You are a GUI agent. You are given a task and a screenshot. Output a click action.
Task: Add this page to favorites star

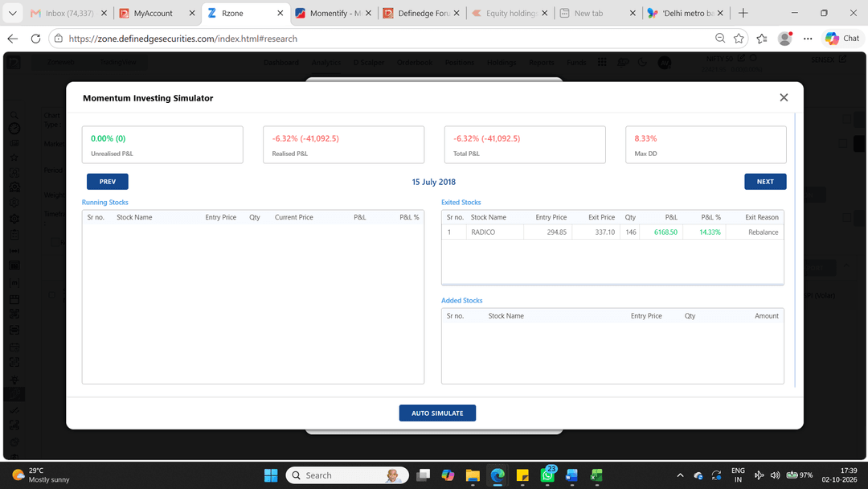coord(739,39)
